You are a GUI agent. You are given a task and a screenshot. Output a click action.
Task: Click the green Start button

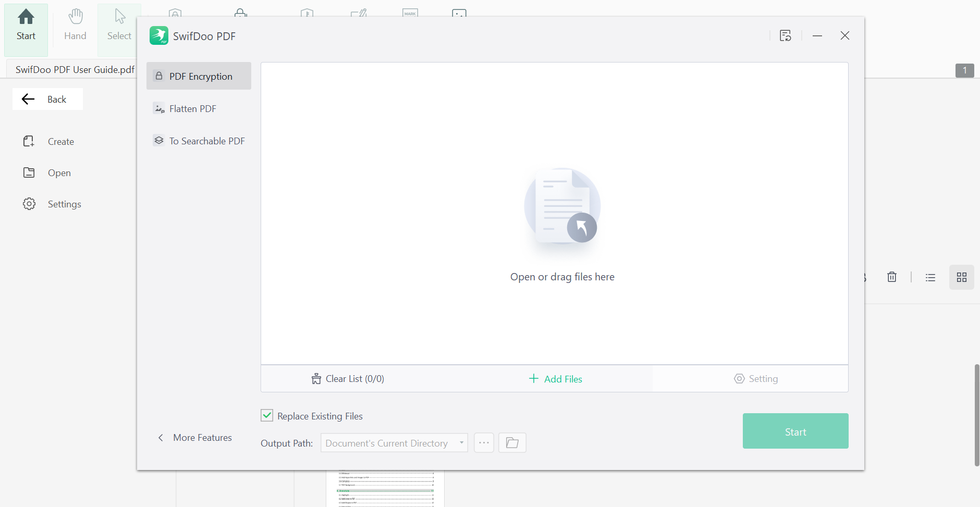pyautogui.click(x=795, y=431)
